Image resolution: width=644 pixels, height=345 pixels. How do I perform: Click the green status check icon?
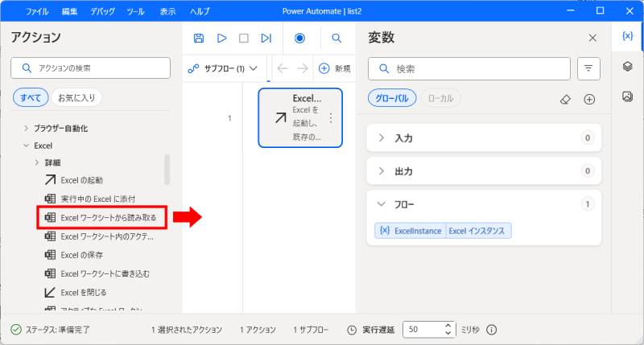pos(16,330)
